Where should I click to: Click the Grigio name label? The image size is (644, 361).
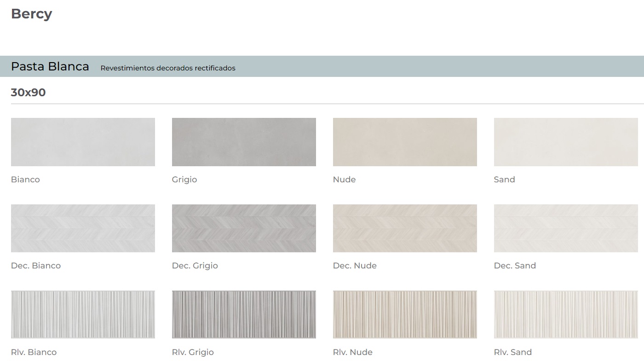coord(184,180)
